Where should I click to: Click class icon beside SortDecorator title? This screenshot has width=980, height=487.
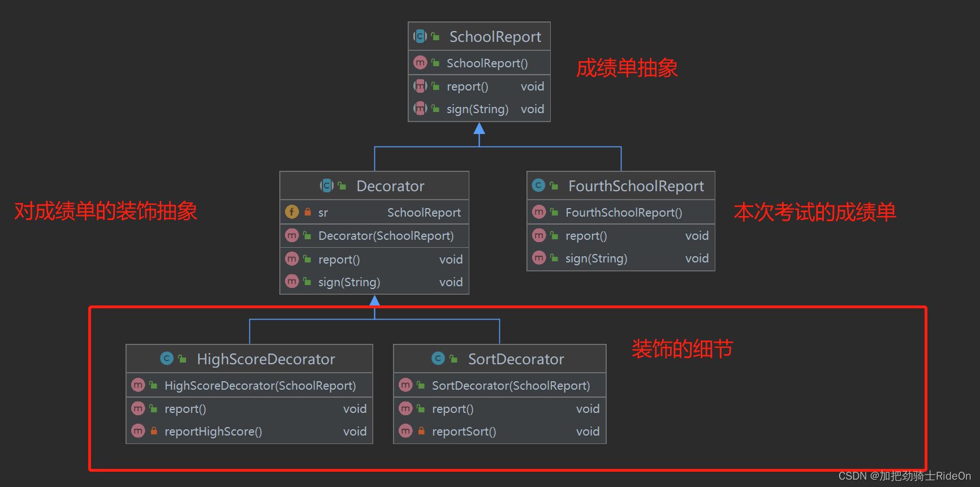pyautogui.click(x=438, y=359)
